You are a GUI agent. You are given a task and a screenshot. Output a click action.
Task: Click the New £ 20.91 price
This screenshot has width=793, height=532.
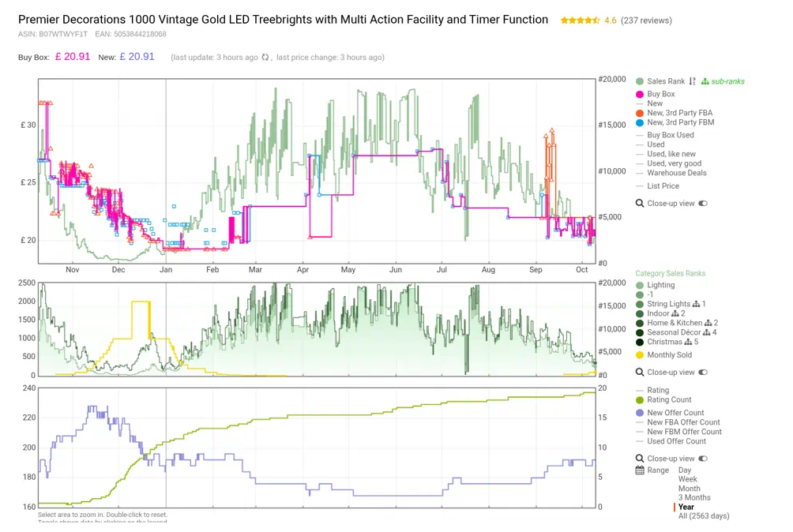137,57
